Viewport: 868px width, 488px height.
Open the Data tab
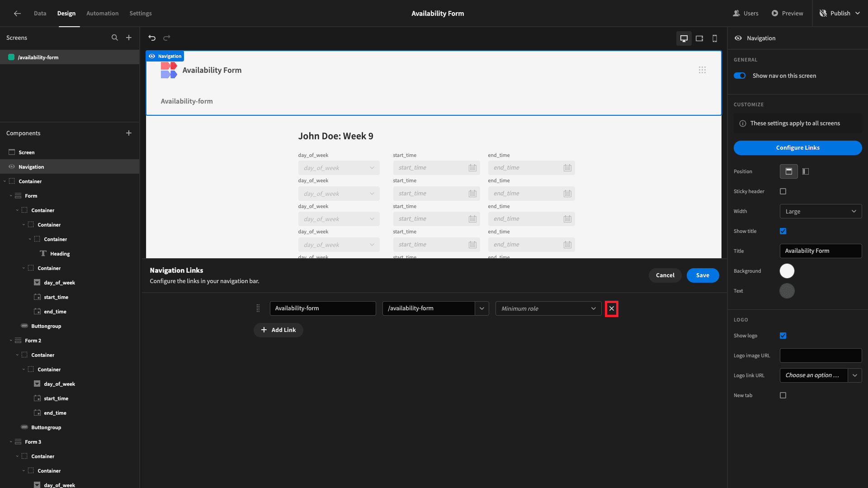[40, 14]
